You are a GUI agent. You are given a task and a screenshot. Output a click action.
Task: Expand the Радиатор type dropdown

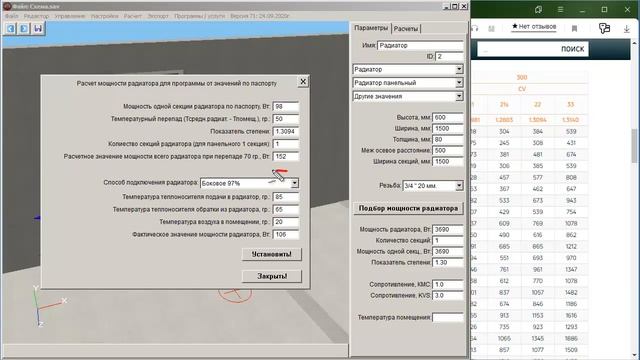(459, 69)
